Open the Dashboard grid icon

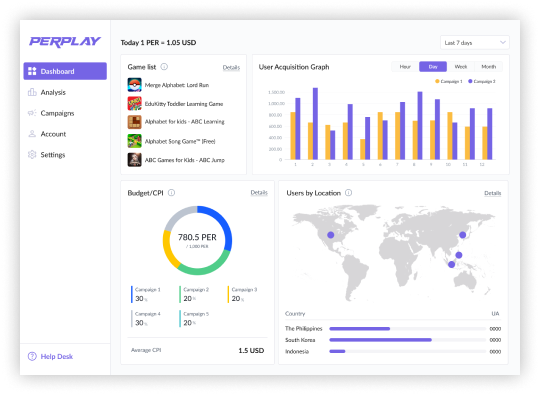coord(32,71)
